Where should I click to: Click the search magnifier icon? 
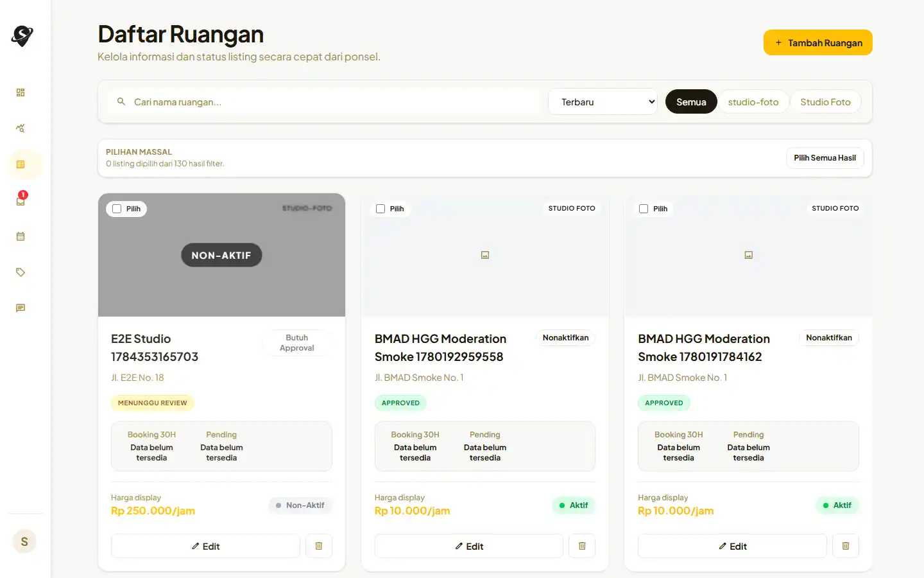121,101
